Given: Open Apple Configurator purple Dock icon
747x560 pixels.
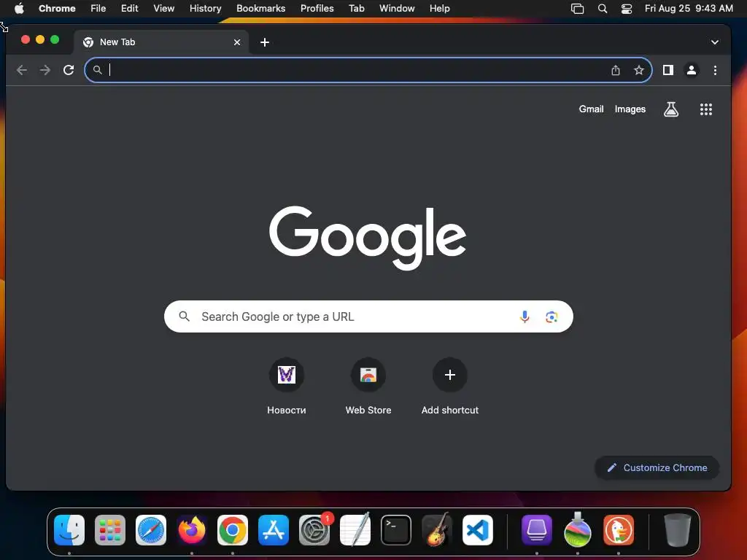Looking at the screenshot, I should point(537,530).
